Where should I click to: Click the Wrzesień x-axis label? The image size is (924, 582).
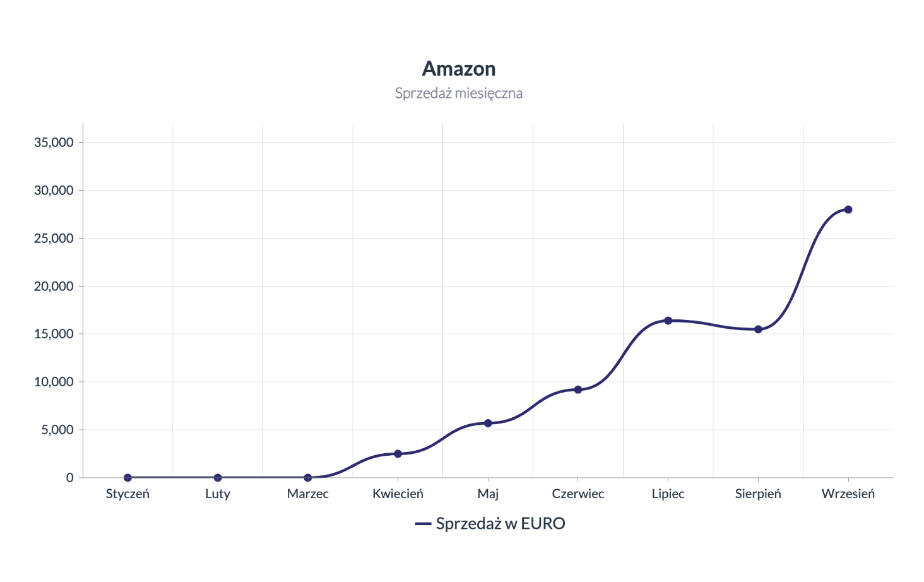848,494
